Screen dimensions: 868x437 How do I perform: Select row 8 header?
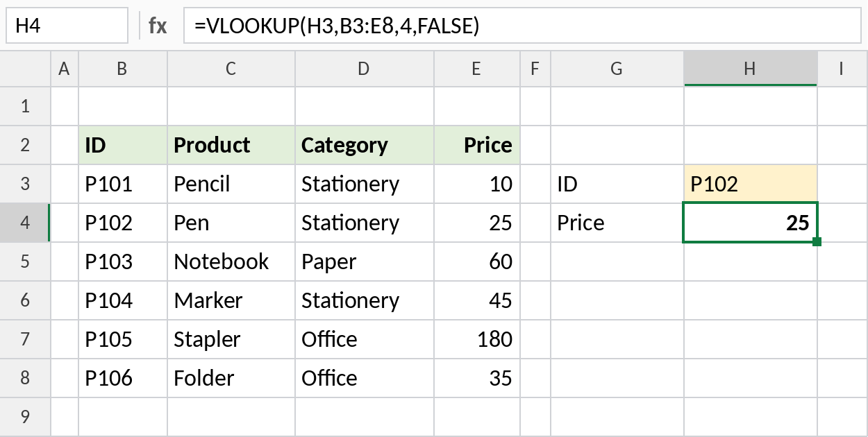tap(26, 378)
